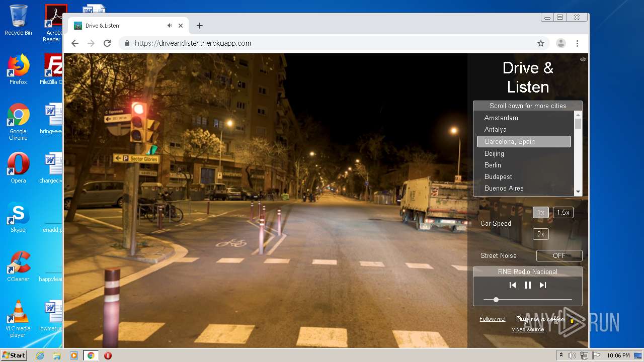Launch Internet Explorer from taskbar
Image resolution: width=644 pixels, height=362 pixels.
coord(40,355)
